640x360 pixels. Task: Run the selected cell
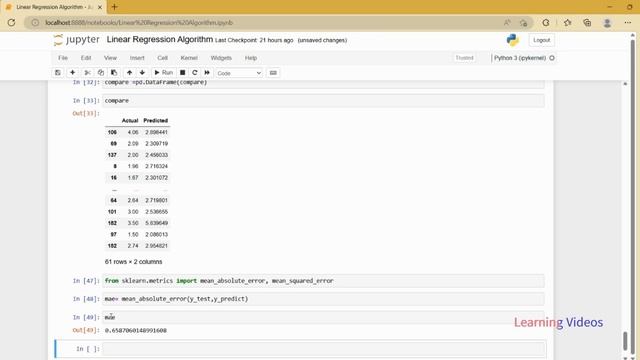coord(164,73)
